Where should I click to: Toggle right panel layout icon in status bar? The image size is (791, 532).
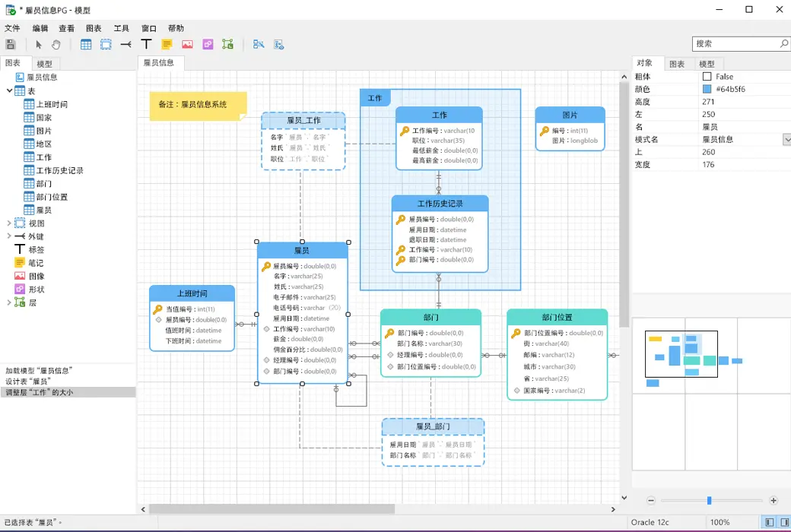tap(784, 522)
